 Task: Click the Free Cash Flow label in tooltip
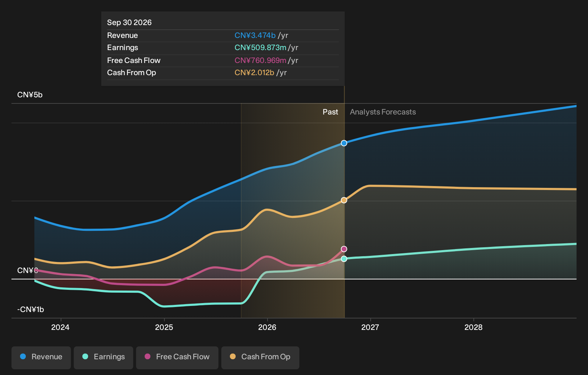point(134,60)
